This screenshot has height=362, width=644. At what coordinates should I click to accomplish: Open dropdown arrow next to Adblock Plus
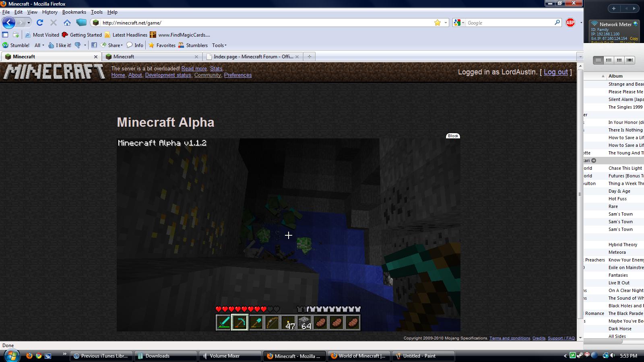click(x=581, y=23)
